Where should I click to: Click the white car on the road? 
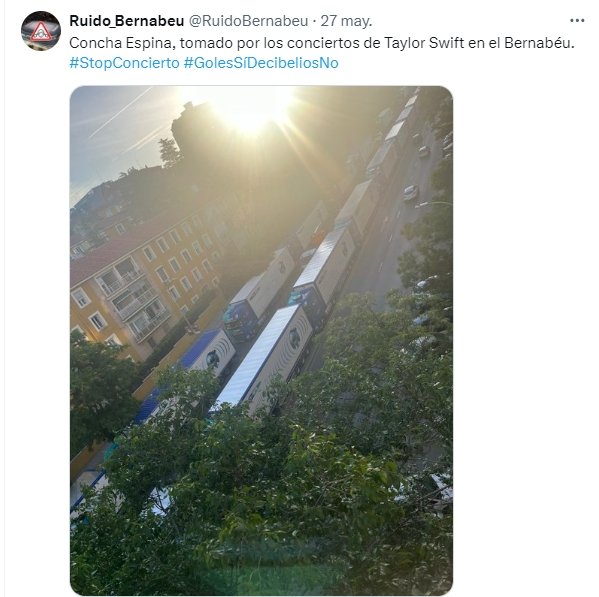coord(410,192)
